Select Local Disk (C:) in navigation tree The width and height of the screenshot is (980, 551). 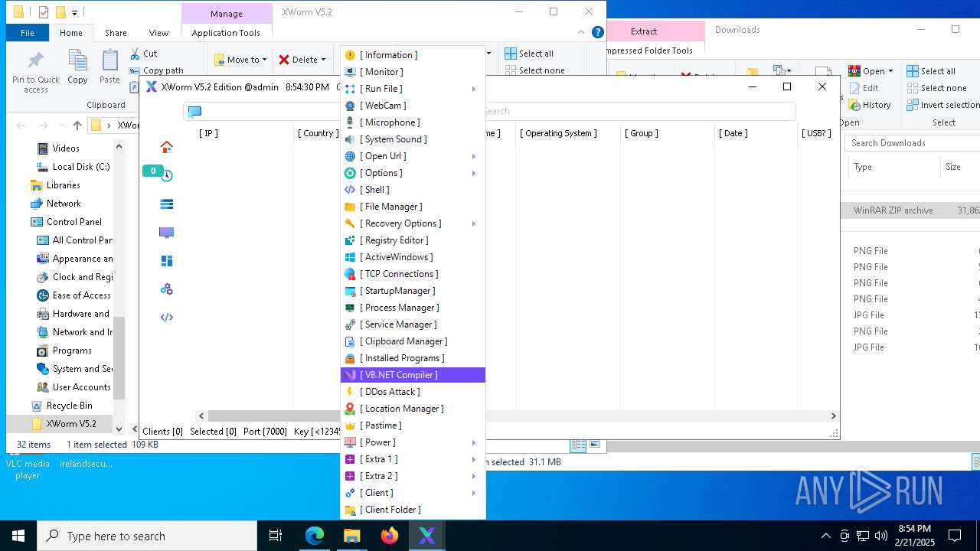73,167
